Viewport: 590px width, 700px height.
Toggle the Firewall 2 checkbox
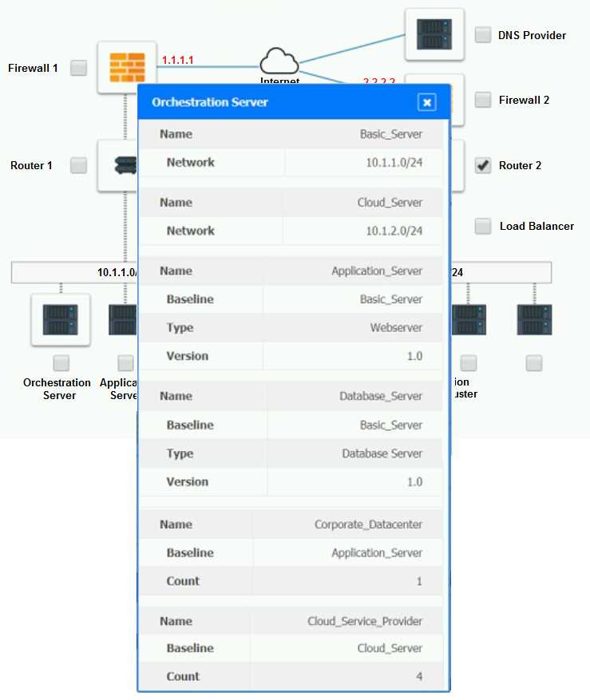[483, 100]
